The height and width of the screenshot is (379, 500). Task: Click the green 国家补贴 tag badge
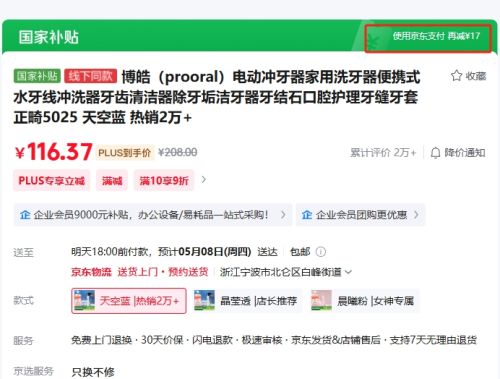point(37,76)
